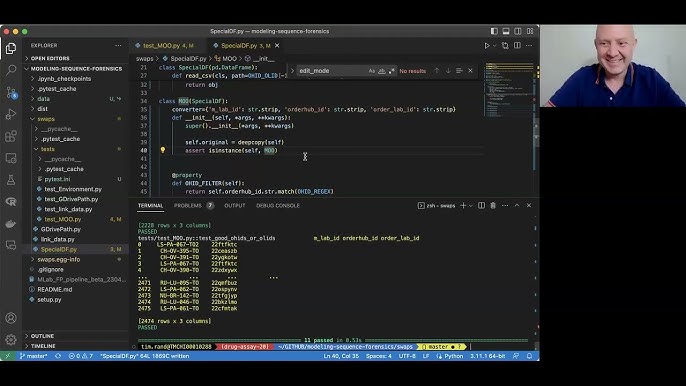
Task: Open the Search view in activity bar
Action: coord(11,70)
